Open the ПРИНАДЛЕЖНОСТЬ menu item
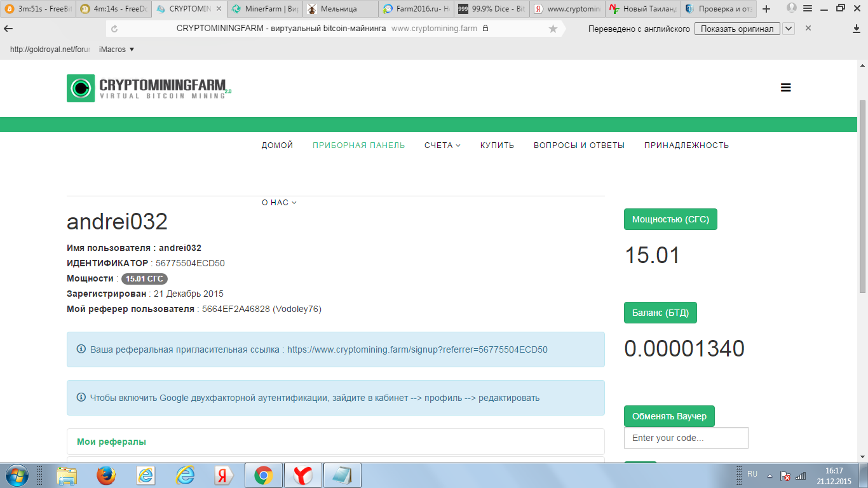 686,146
